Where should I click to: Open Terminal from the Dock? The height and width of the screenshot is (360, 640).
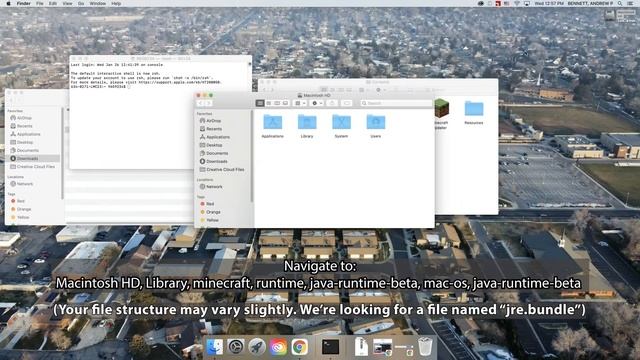[330, 347]
